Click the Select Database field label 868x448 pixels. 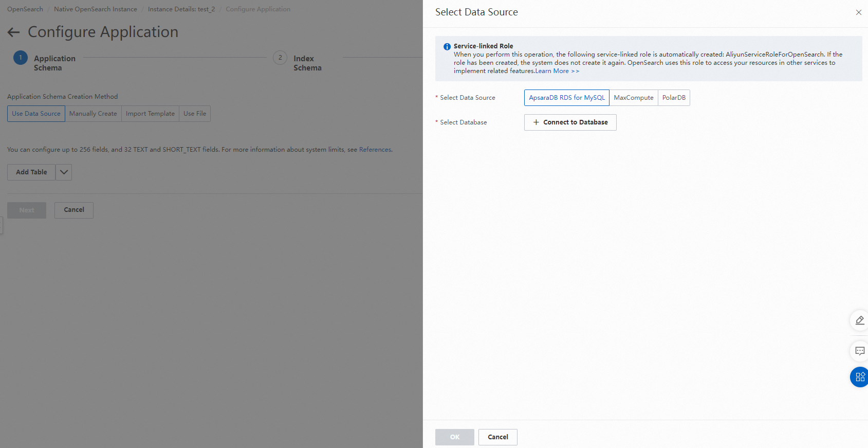tap(464, 122)
